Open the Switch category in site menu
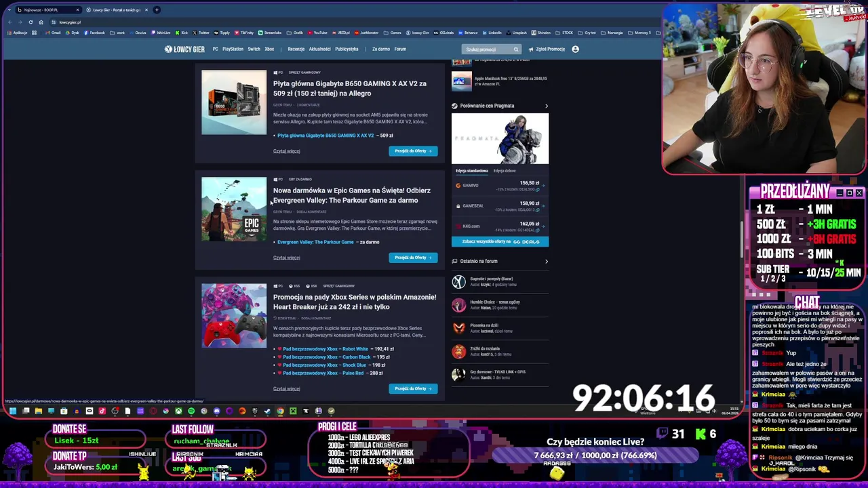 click(x=254, y=49)
